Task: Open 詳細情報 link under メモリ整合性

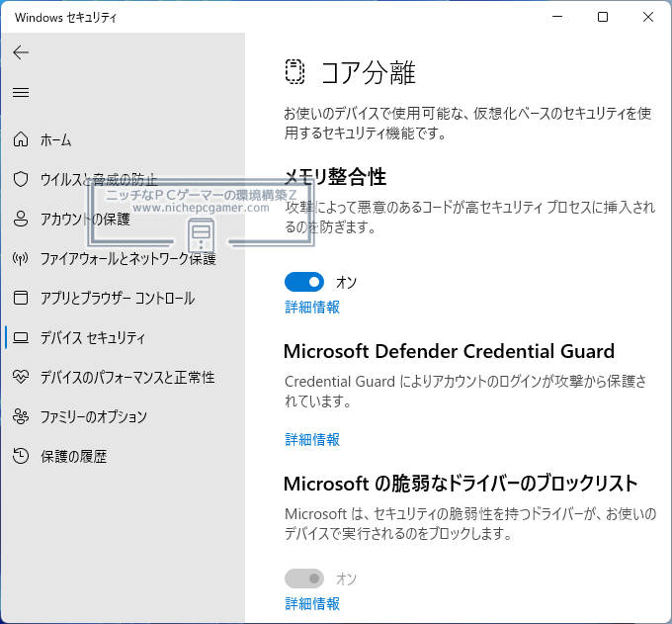Action: pos(312,308)
